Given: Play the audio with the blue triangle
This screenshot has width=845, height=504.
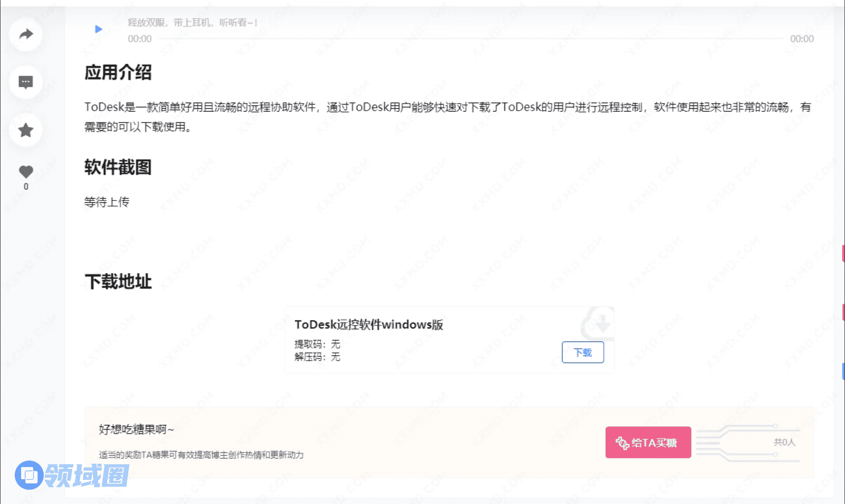Looking at the screenshot, I should click(98, 29).
